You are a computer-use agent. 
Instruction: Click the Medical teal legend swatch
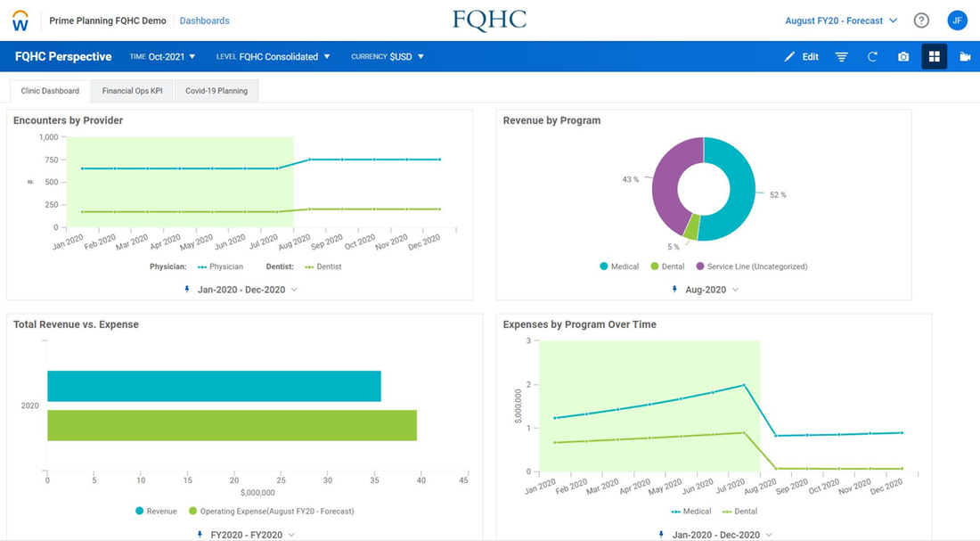click(x=604, y=266)
